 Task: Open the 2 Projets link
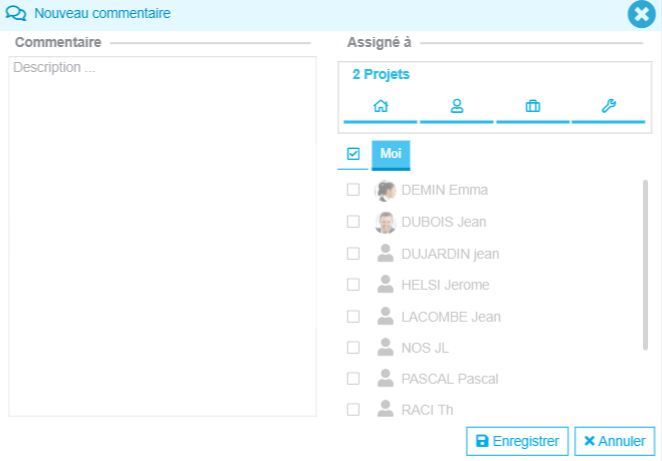pos(381,74)
